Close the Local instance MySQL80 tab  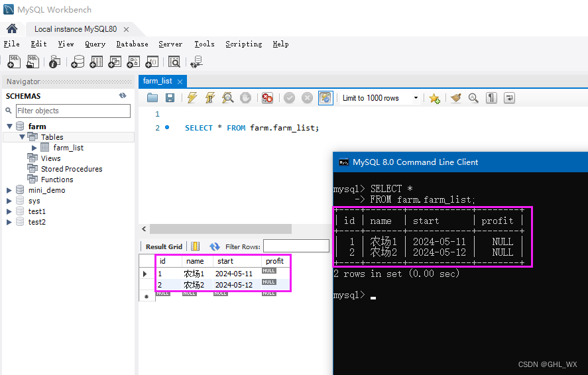tap(127, 29)
